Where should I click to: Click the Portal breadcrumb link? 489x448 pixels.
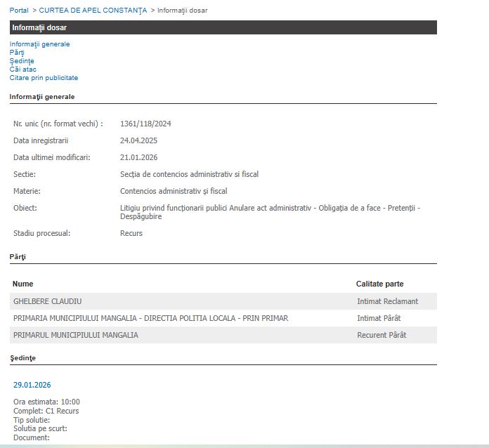(x=19, y=11)
